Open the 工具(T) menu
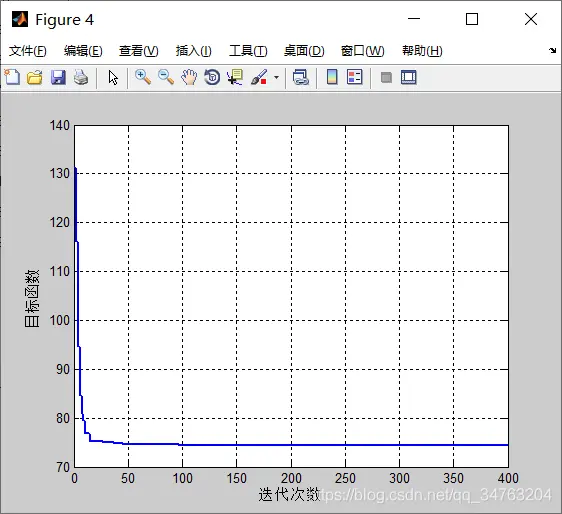Screen dimensions: 562x514 click(248, 51)
